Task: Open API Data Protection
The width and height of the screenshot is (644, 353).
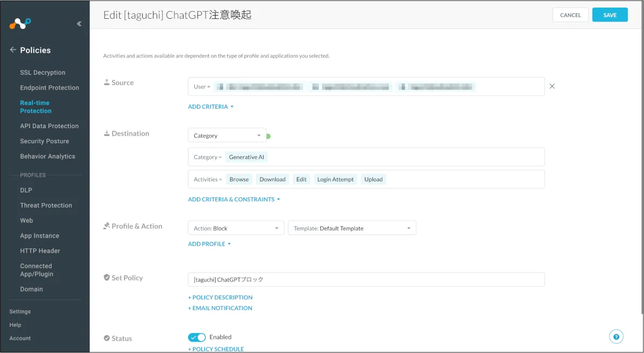Action: 49,126
